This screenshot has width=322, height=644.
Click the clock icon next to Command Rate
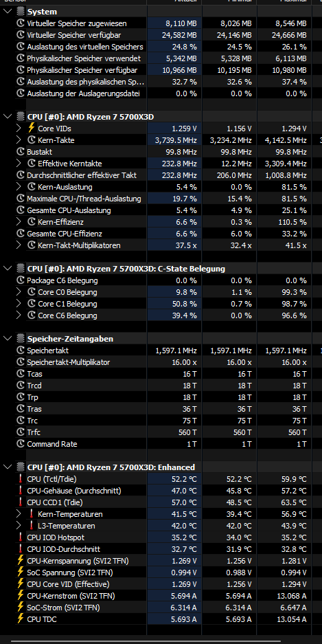[x=21, y=444]
